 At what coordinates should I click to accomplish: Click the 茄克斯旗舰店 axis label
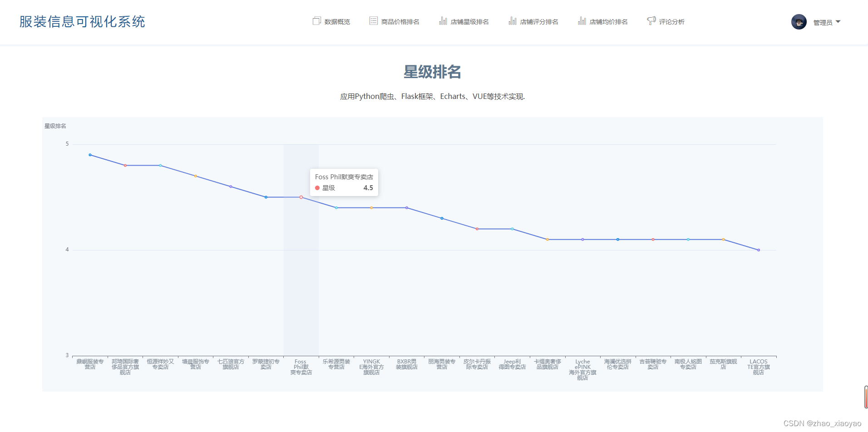[723, 364]
